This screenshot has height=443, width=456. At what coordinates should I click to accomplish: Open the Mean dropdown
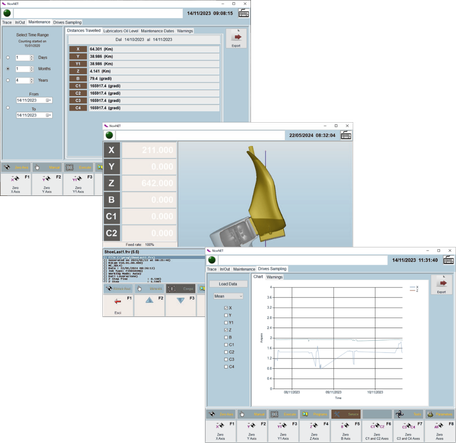pyautogui.click(x=229, y=296)
